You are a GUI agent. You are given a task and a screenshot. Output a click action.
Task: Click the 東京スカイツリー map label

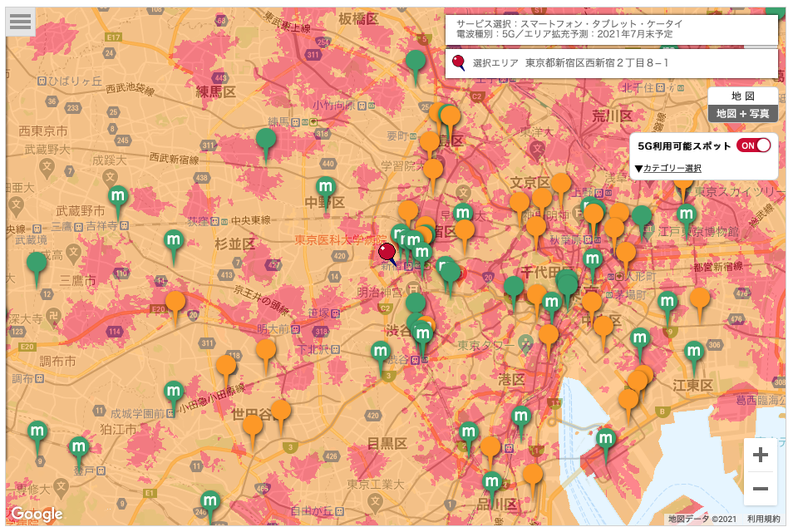(740, 191)
